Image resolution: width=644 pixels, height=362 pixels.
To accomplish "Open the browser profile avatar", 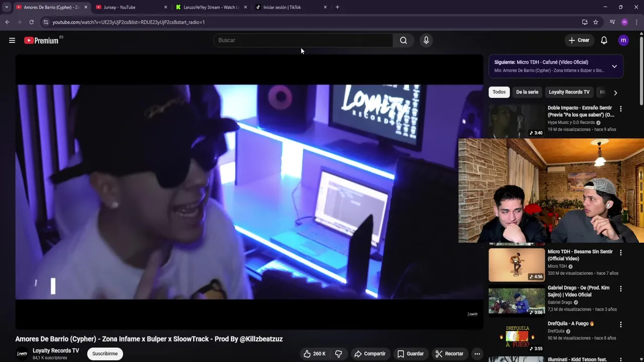I will [x=624, y=22].
